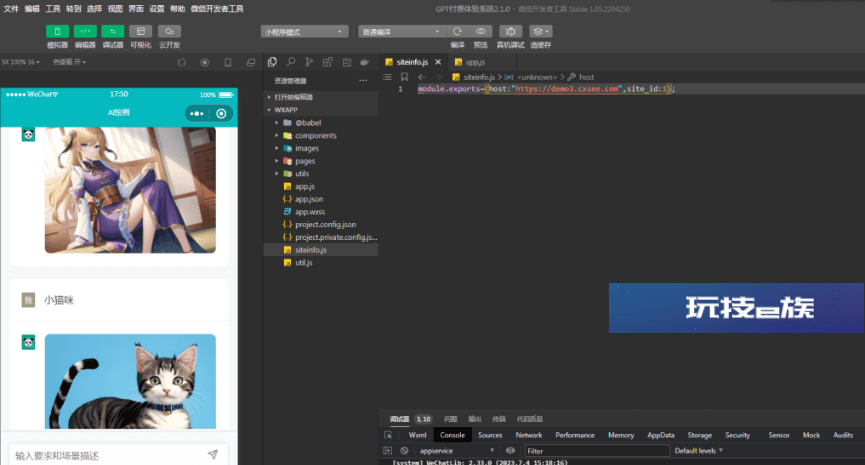
Task: Toggle the simulator panel button
Action: coord(57,31)
